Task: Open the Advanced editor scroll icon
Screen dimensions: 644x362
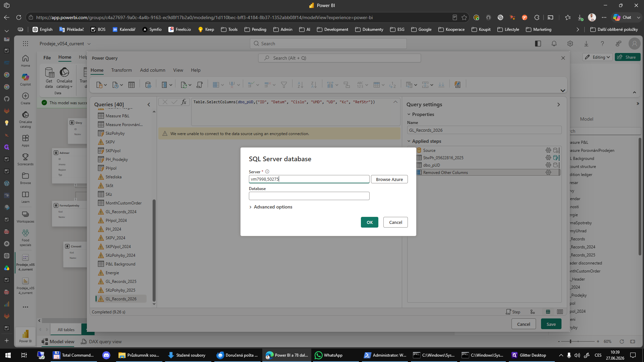Action: (x=200, y=85)
